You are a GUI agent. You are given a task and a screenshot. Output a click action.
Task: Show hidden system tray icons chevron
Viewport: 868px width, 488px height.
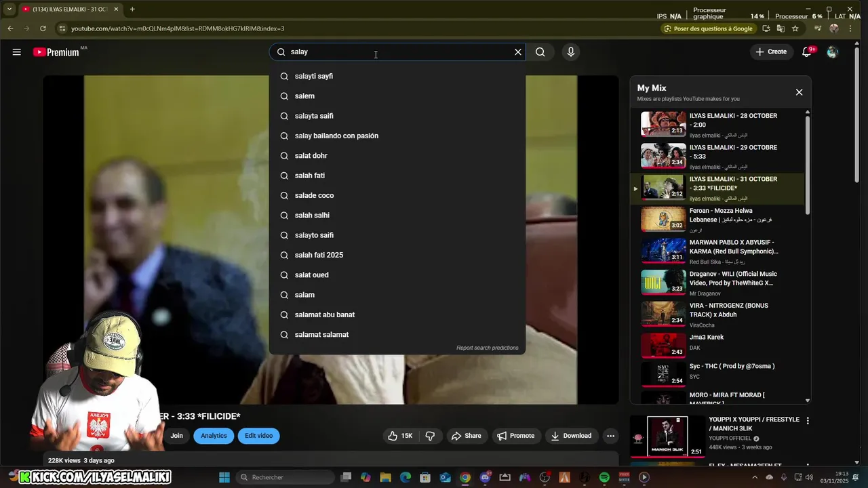(755, 477)
